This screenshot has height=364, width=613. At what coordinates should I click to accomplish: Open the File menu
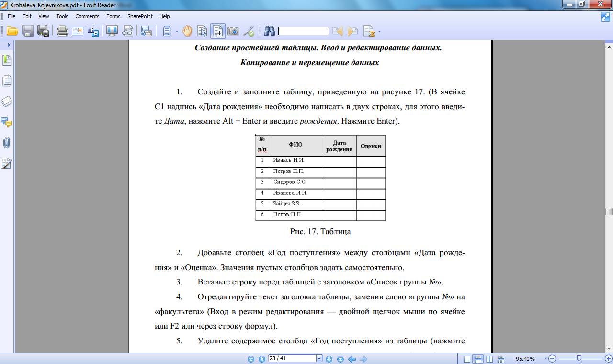click(12, 16)
